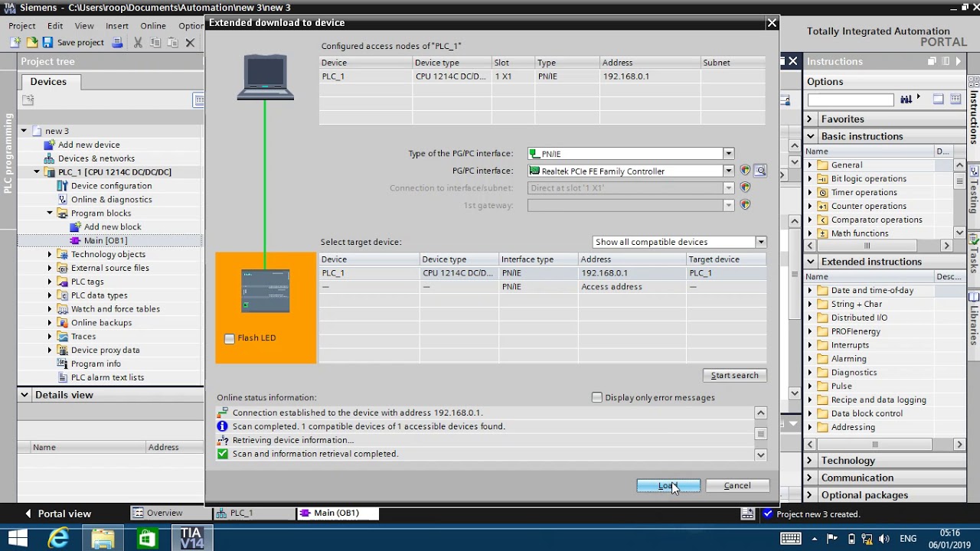Click the Save project disk icon
The image size is (980, 551).
[47, 43]
